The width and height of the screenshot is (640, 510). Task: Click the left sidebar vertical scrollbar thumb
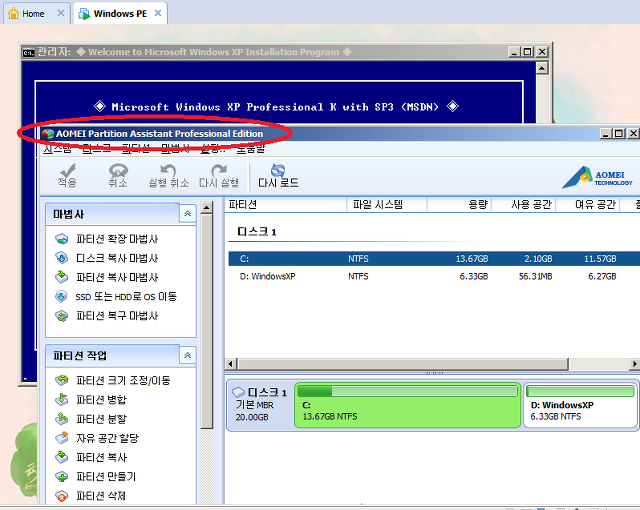click(x=207, y=322)
